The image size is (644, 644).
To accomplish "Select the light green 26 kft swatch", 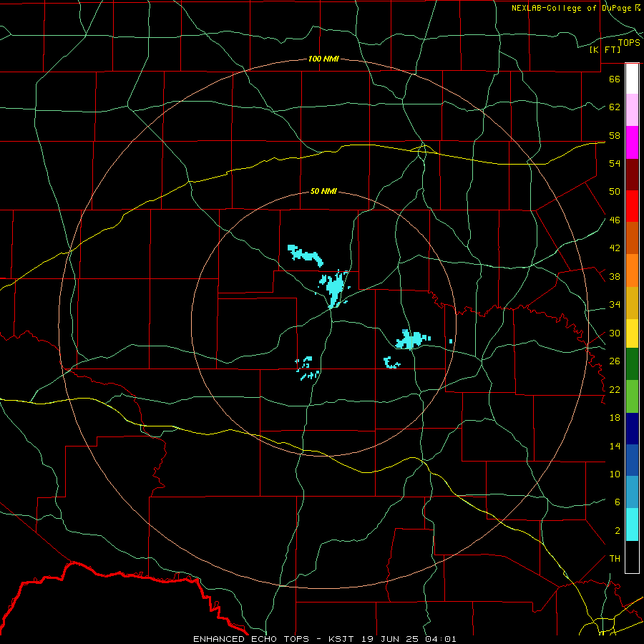I will tap(632, 396).
